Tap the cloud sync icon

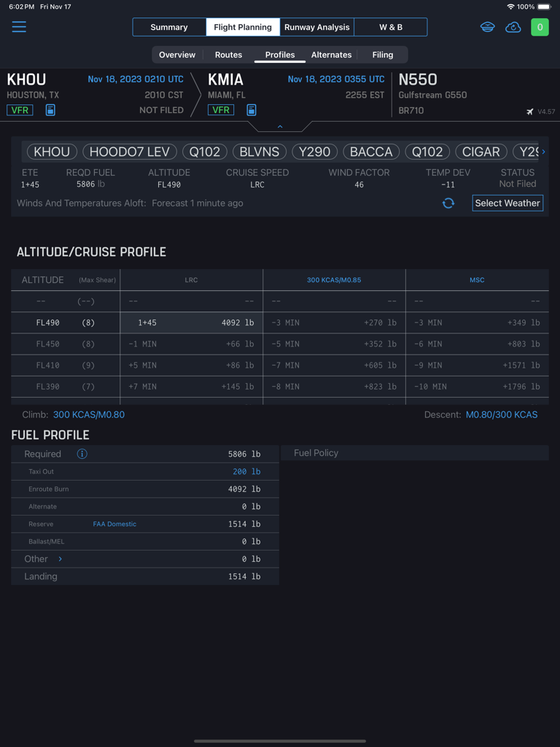pyautogui.click(x=513, y=27)
